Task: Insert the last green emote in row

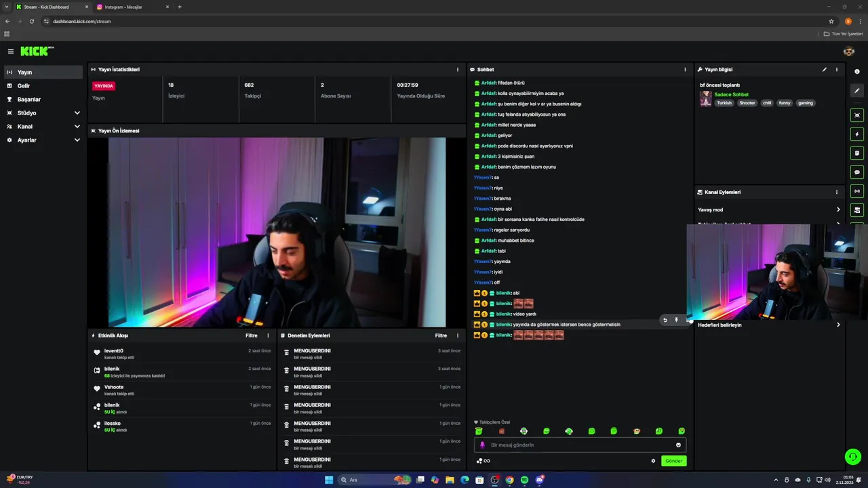Action: coord(682,431)
